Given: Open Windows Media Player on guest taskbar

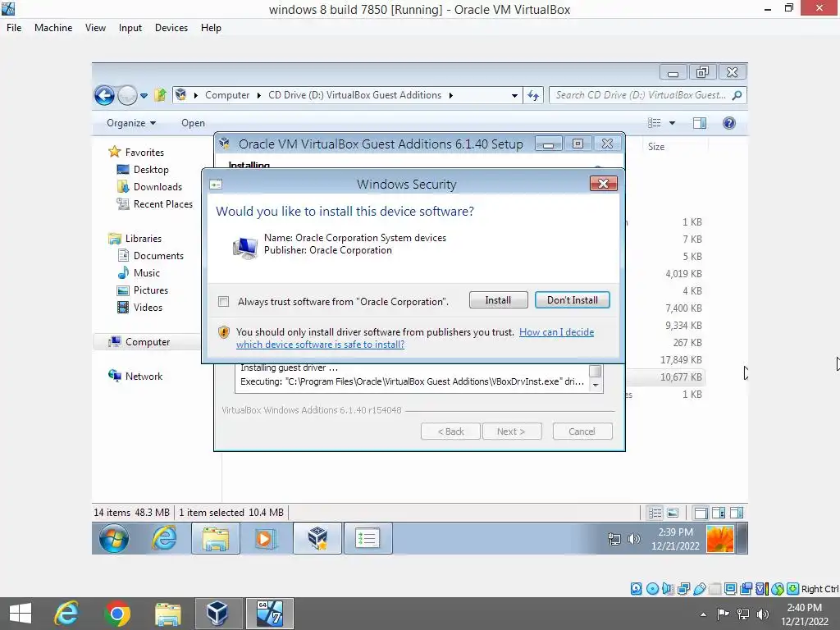Looking at the screenshot, I should coord(265,538).
